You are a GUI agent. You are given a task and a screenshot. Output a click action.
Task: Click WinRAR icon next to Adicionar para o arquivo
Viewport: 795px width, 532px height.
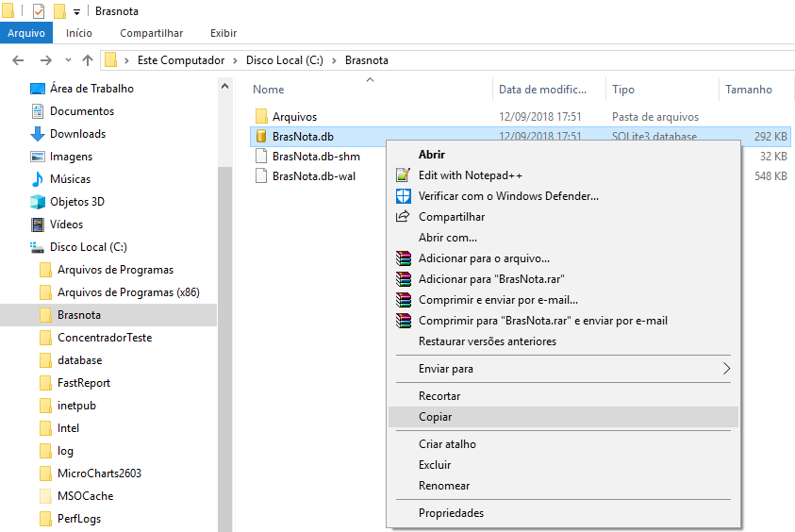(404, 258)
